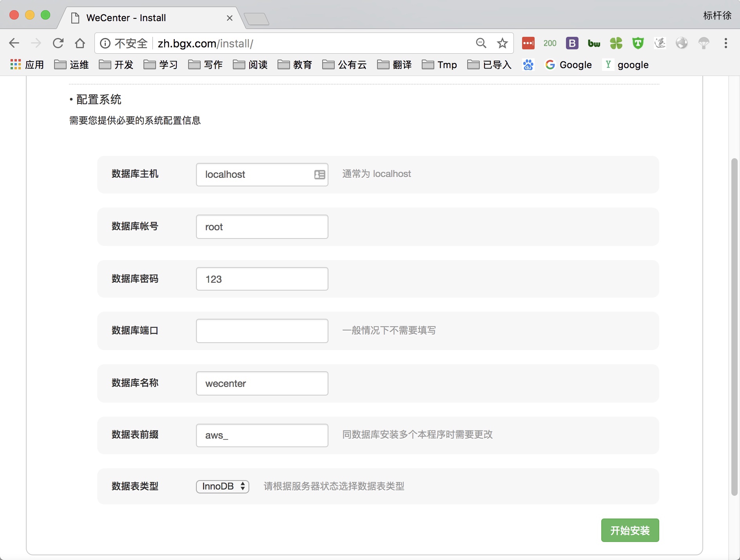Screen dimensions: 740x560
Task: Click the 请根据服务器状态选择数据表类型 hint
Action: coord(334,486)
